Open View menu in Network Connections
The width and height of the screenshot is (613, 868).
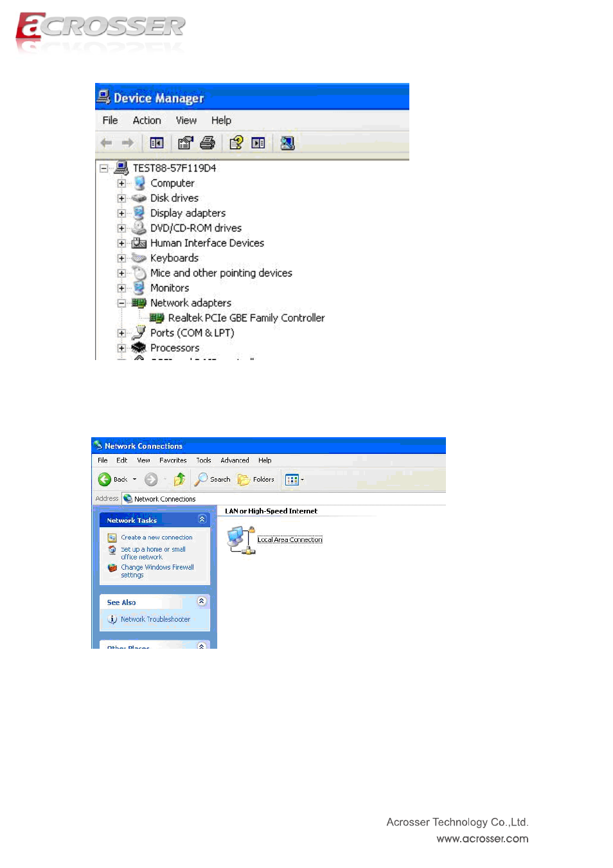click(143, 460)
